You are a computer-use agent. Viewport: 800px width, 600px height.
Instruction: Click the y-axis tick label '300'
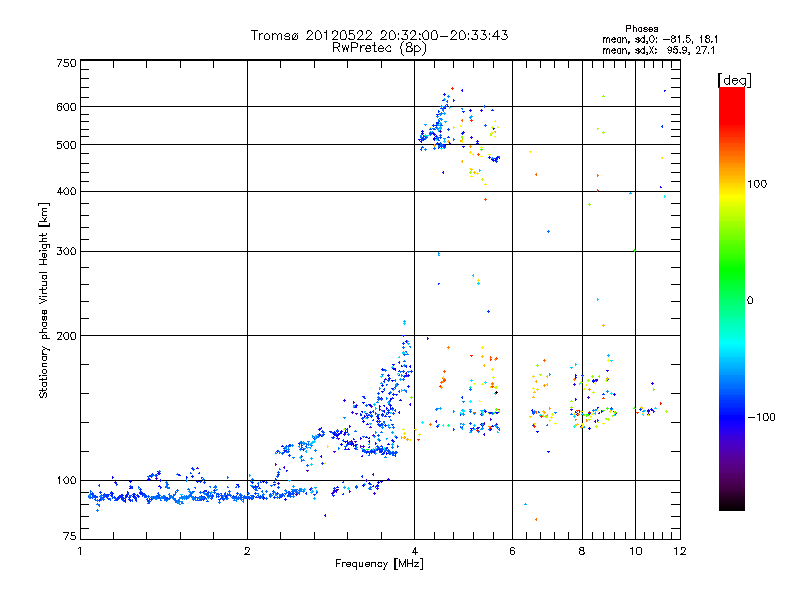[x=66, y=252]
